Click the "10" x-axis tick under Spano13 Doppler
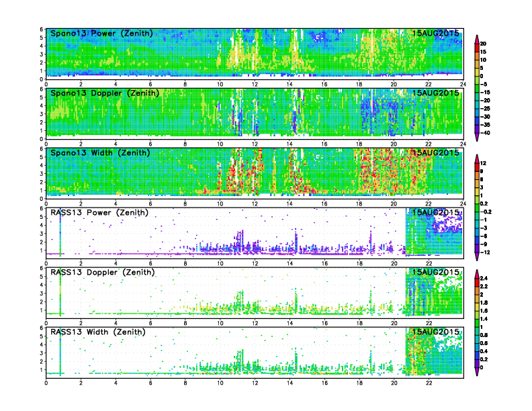Viewport: 532px width, 411px height. coord(220,144)
